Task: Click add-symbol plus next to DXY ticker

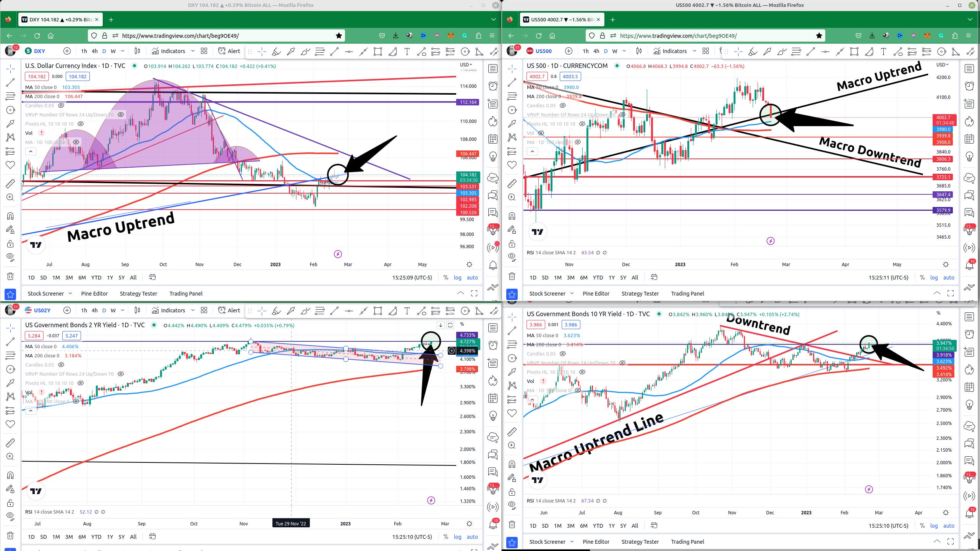Action: point(67,51)
